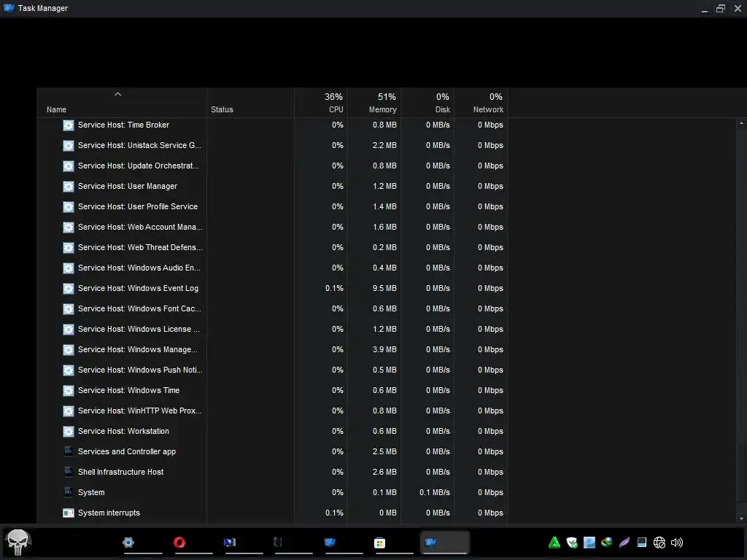Screen dimensions: 747x560
Task: Click the System process icon
Action: (x=69, y=492)
